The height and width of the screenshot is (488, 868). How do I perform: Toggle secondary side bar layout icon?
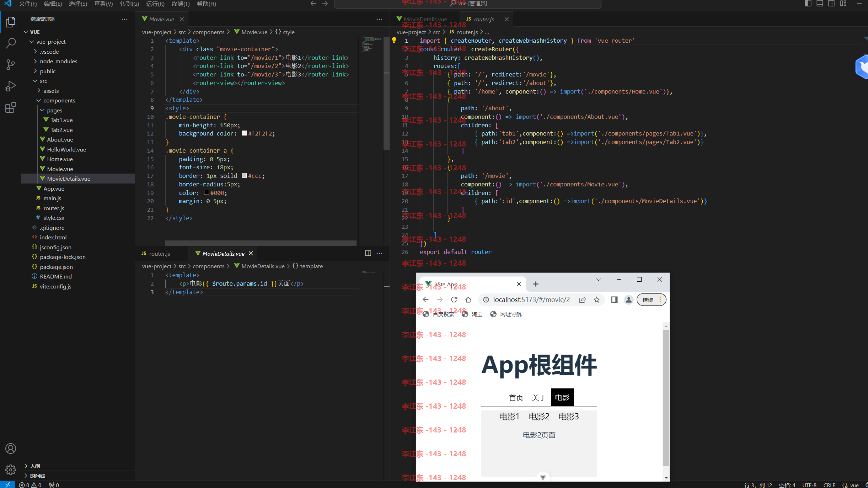point(831,4)
